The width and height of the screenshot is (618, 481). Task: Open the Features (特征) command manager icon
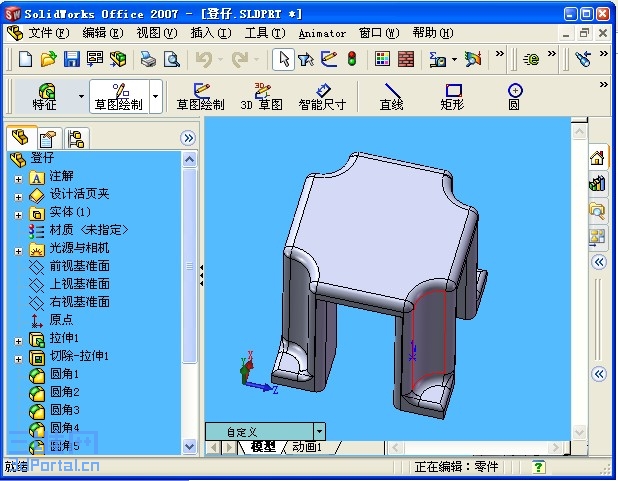[x=45, y=96]
